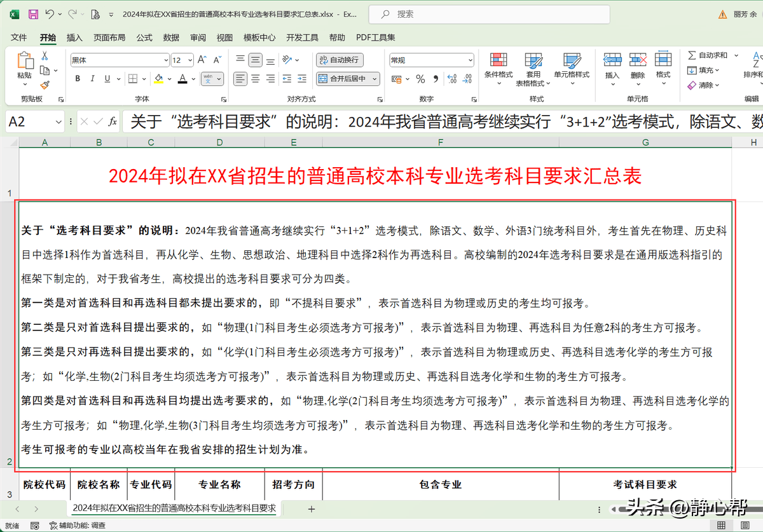Select column F header
763x532 pixels.
[x=441, y=142]
